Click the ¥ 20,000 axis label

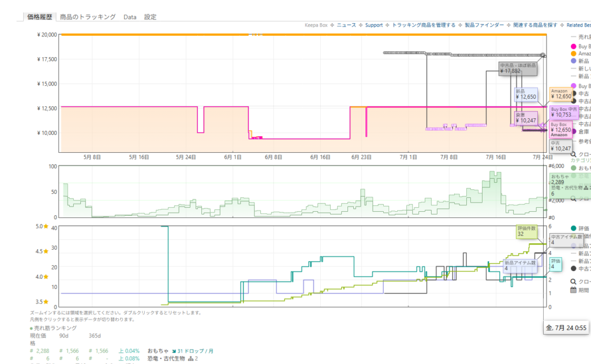click(47, 35)
